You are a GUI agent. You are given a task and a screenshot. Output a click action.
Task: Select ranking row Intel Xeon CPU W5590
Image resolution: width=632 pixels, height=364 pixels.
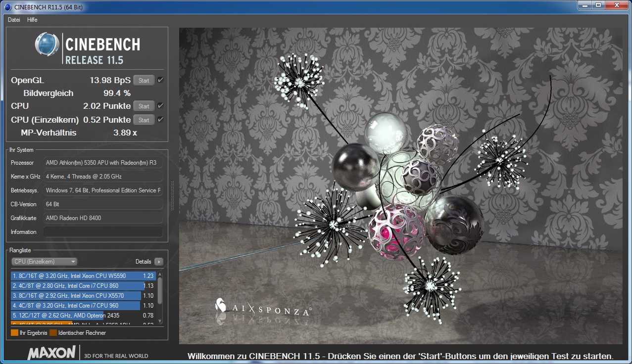(x=83, y=276)
